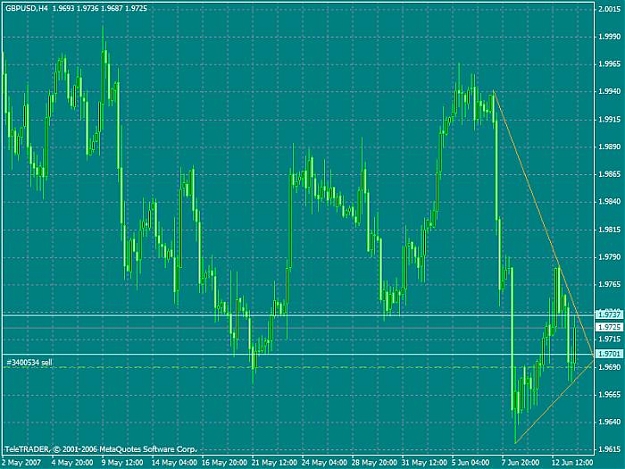Click the 1.9737 price level tag

[x=609, y=315]
